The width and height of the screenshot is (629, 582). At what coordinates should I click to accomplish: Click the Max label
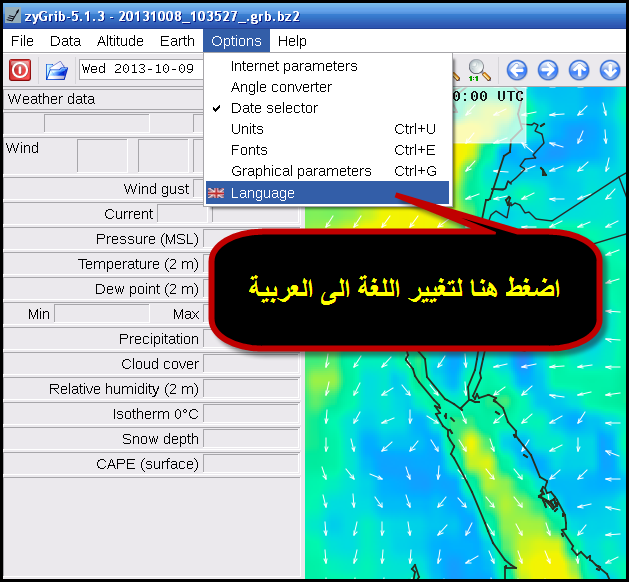tap(186, 314)
